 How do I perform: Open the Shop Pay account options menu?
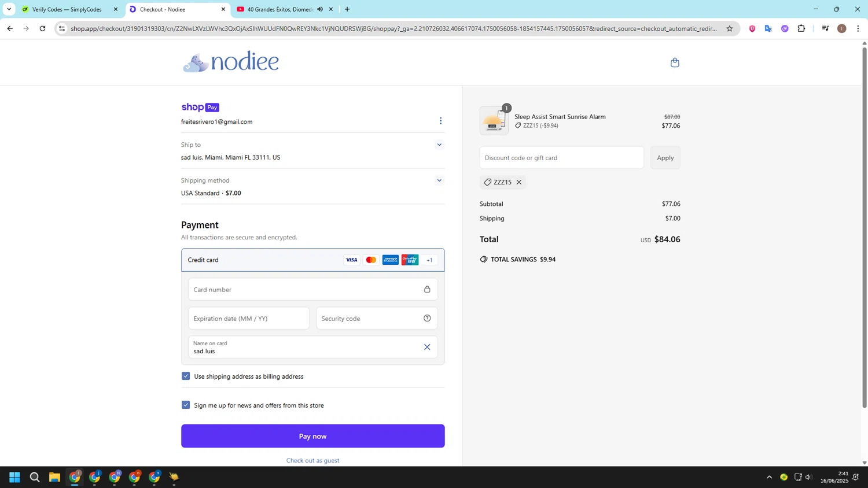(440, 121)
